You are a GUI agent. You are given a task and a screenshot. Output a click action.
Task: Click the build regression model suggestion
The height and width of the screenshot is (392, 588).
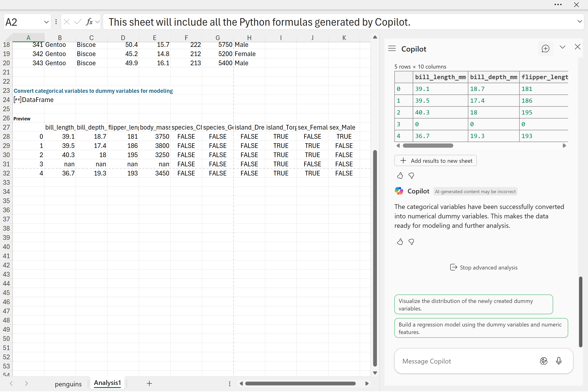click(481, 328)
